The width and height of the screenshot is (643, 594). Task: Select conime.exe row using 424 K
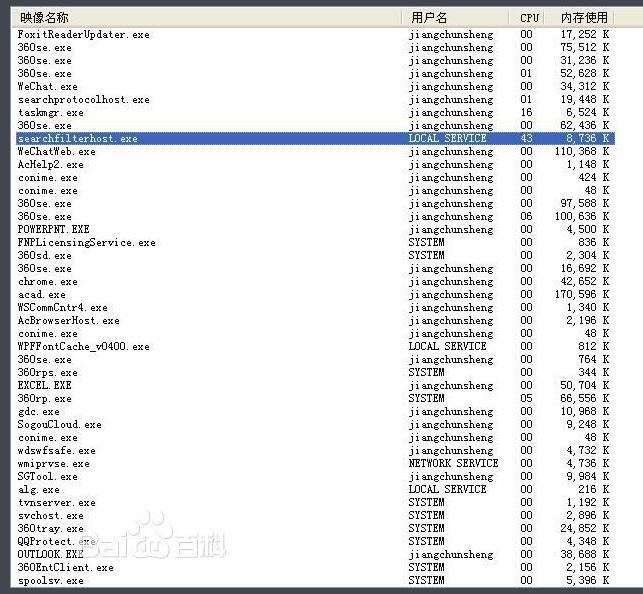315,178
